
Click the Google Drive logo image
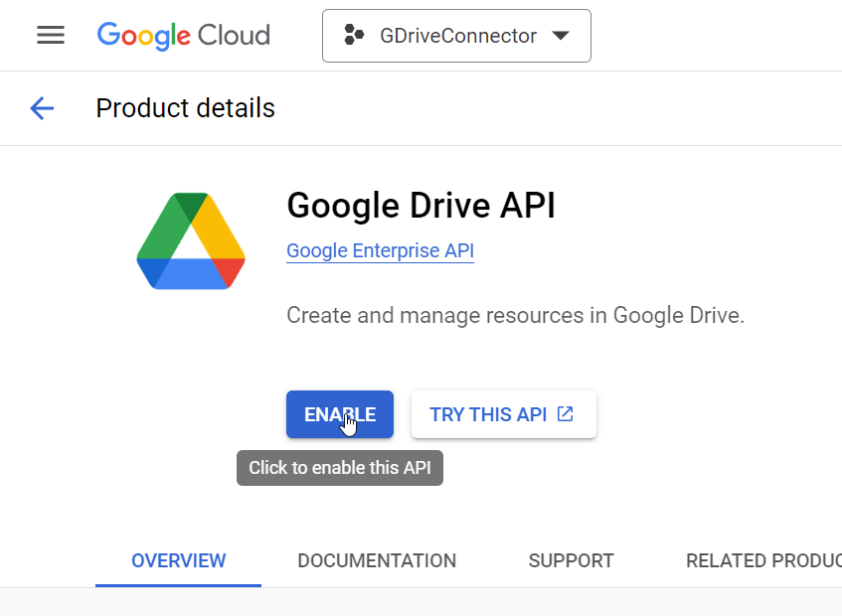191,240
